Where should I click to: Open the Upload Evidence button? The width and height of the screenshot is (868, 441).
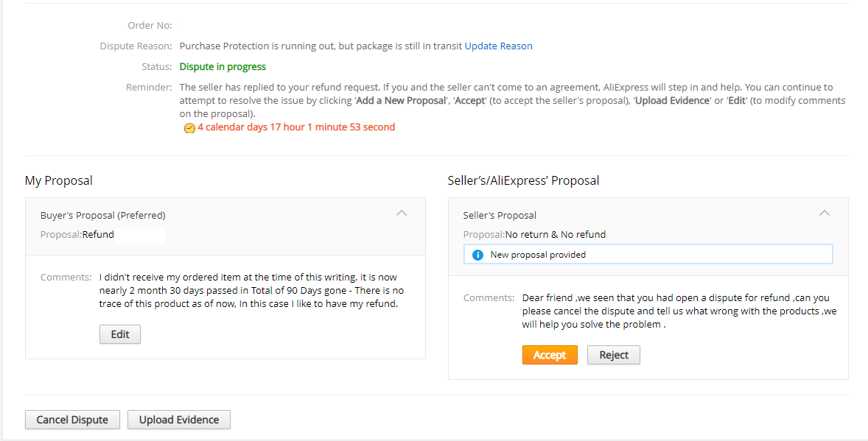click(x=179, y=420)
